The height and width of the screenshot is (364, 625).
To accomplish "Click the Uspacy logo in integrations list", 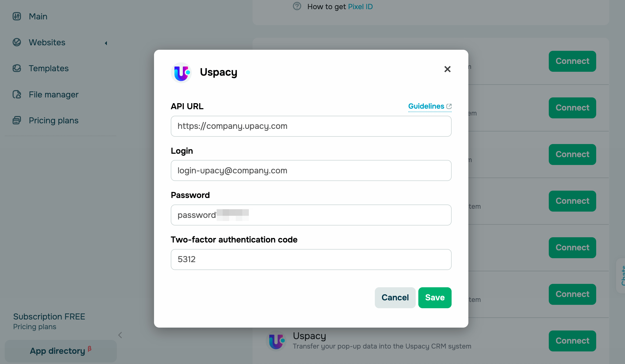I will click(x=276, y=341).
